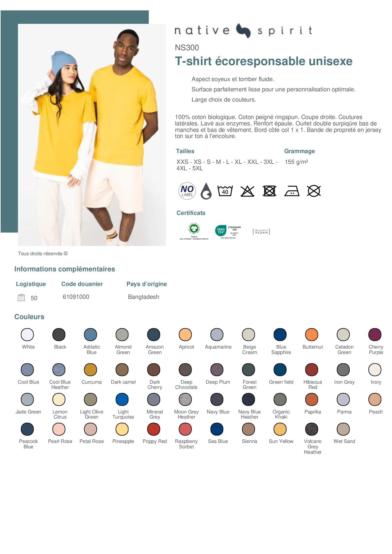This screenshot has height=554, width=392.
Task: Click the low heat iron icon
Action: coord(292,191)
